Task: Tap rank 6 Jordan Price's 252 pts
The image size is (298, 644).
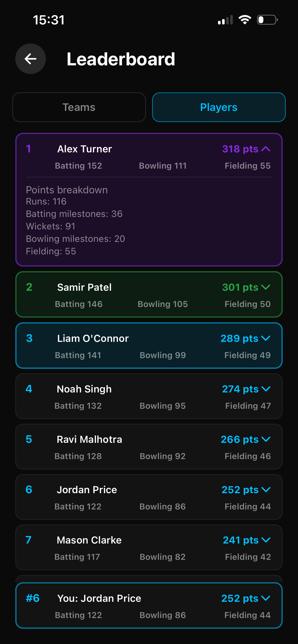Action: pos(240,490)
